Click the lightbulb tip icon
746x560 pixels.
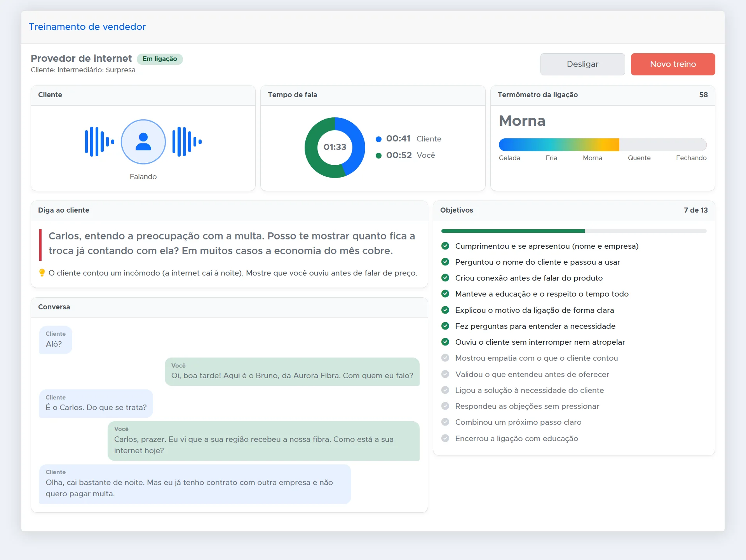tap(42, 273)
